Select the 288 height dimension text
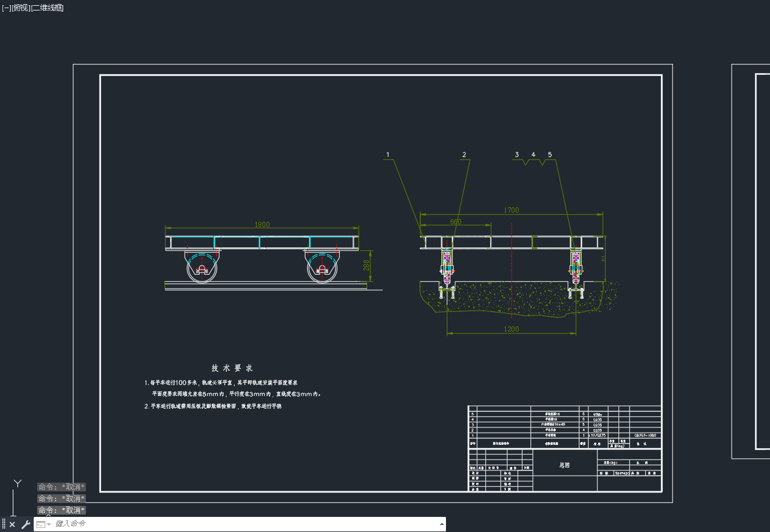Image resolution: width=770 pixels, height=532 pixels. (x=366, y=265)
